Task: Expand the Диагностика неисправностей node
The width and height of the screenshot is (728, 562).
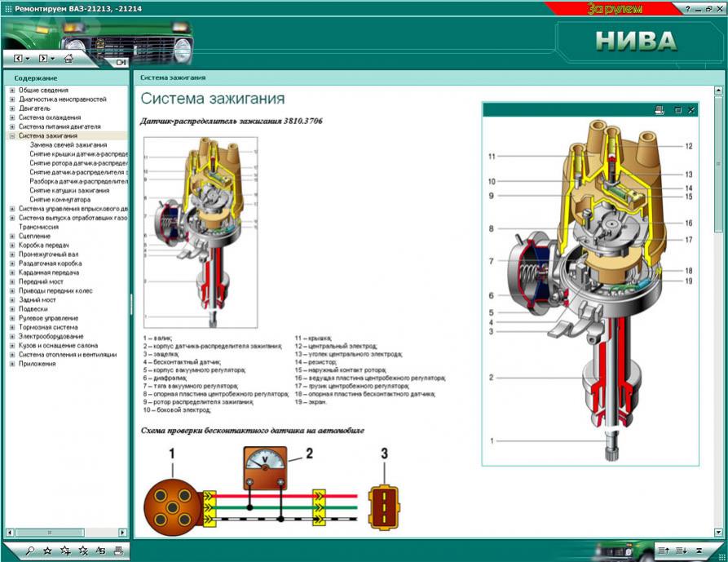Action: tap(12, 100)
